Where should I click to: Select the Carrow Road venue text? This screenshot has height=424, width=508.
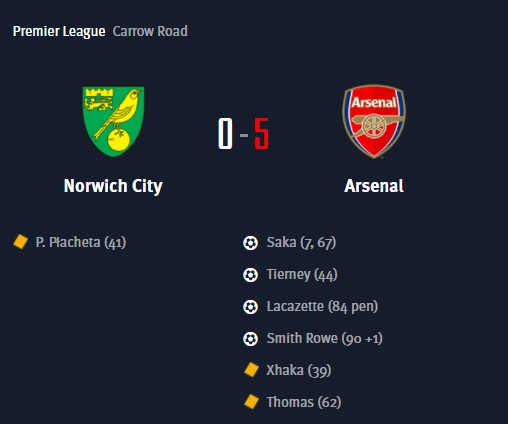[x=150, y=31]
